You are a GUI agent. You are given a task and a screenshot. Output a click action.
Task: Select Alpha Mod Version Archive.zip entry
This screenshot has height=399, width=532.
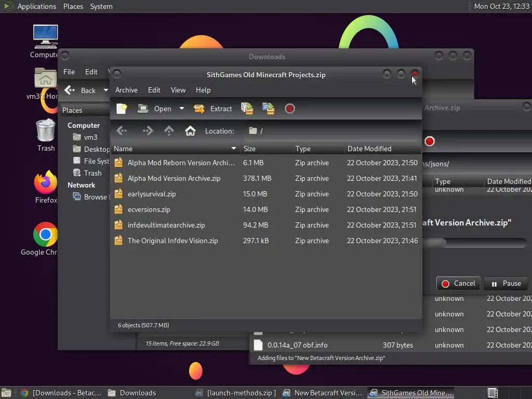pos(266,178)
